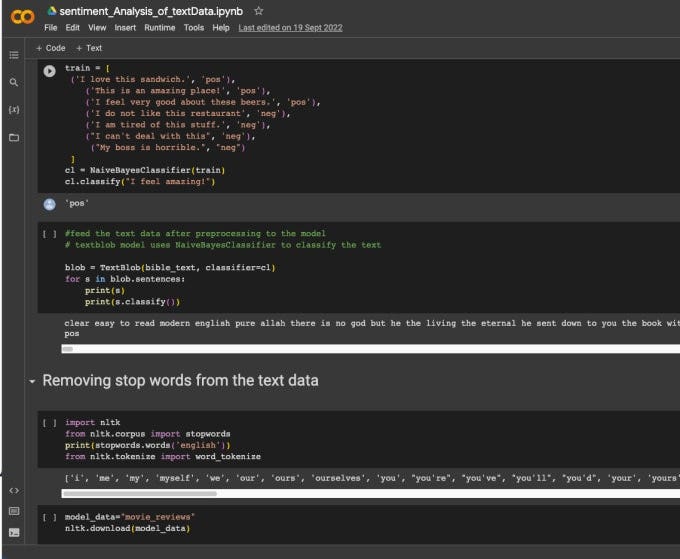Open the Insert menu
This screenshot has width=680, height=559.
point(125,28)
